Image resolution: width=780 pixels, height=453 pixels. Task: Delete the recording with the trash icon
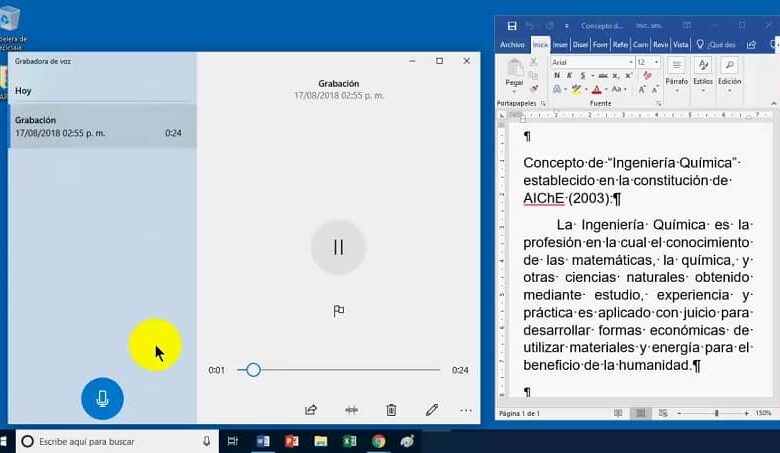(x=391, y=410)
